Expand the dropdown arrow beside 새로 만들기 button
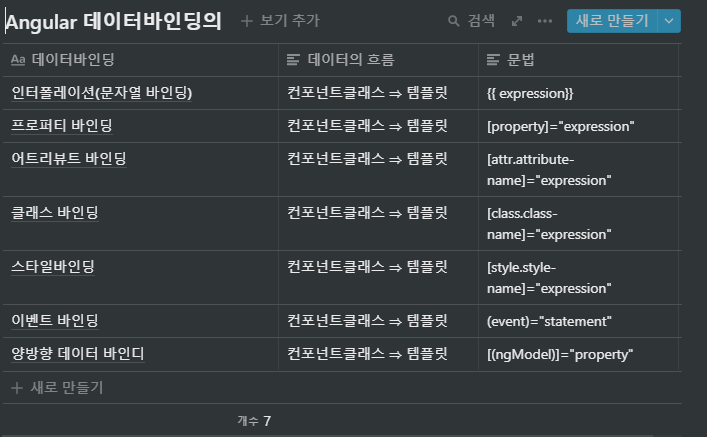707x437 pixels. [x=669, y=21]
